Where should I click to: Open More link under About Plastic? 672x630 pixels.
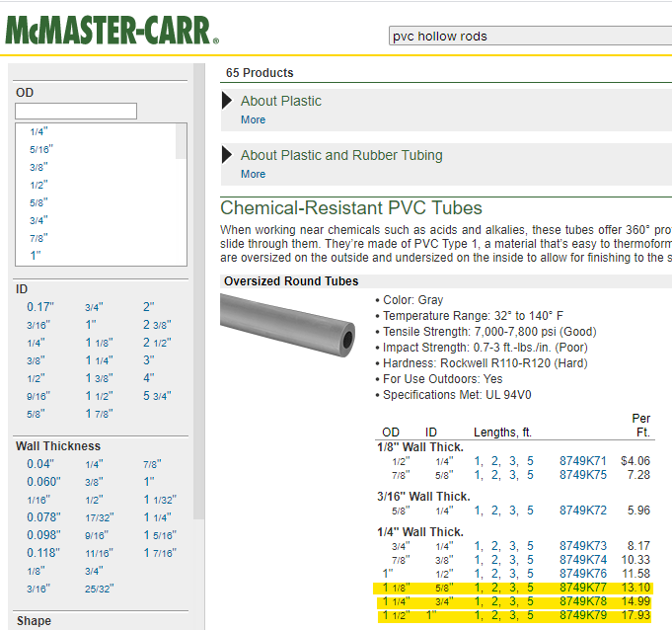pos(253,119)
